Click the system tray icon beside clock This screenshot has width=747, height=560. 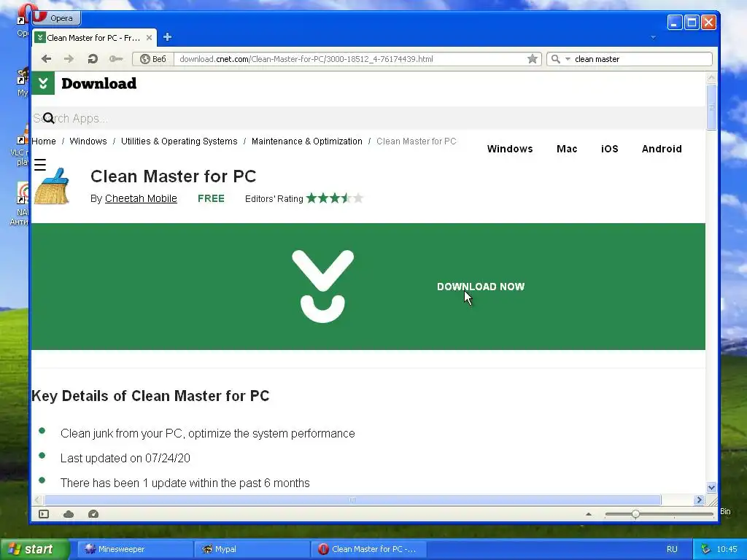pos(705,549)
